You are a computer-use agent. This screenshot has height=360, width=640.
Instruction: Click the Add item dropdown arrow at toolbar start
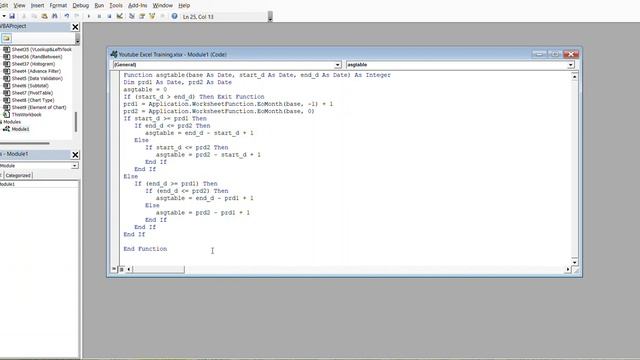pyautogui.click(x=4, y=16)
